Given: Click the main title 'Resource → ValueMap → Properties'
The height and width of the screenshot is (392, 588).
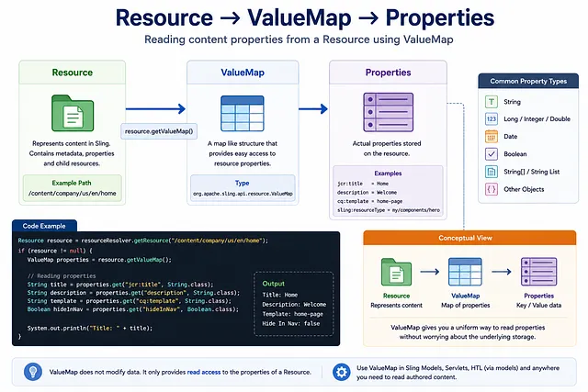Looking at the screenshot, I should [x=305, y=17].
